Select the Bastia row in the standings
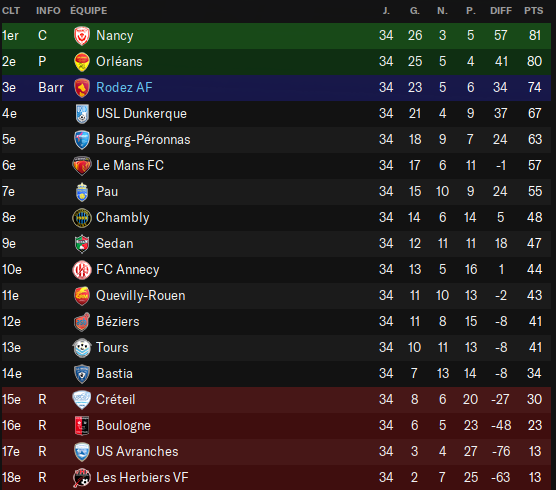556x490 pixels. pos(276,374)
